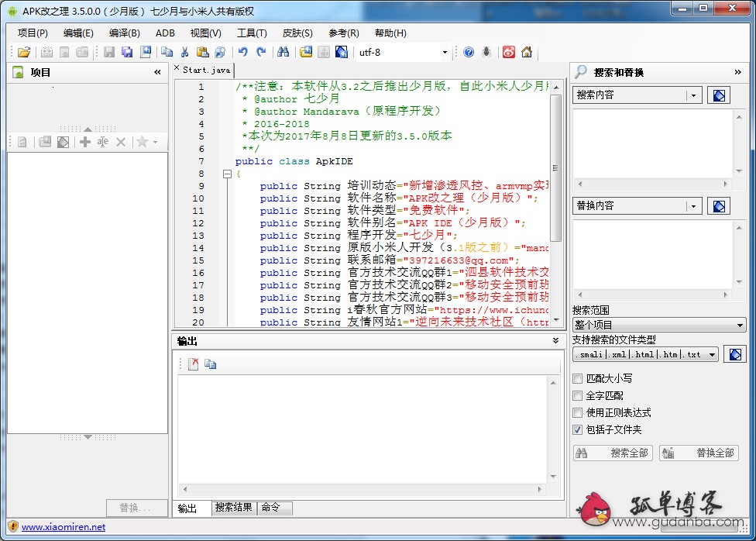Click the star icon dropdown arrow in project toolbar
This screenshot has width=756, height=541.
pos(155,143)
